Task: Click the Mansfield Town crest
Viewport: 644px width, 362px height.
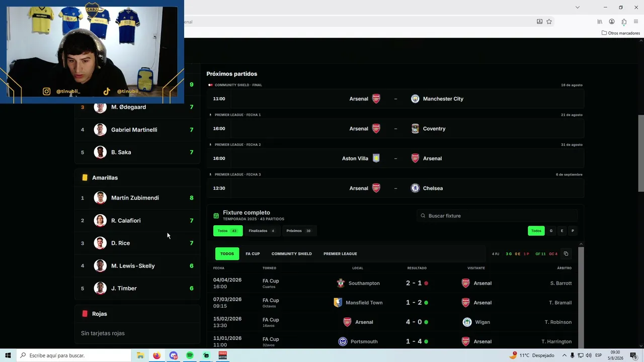Action: (338, 303)
